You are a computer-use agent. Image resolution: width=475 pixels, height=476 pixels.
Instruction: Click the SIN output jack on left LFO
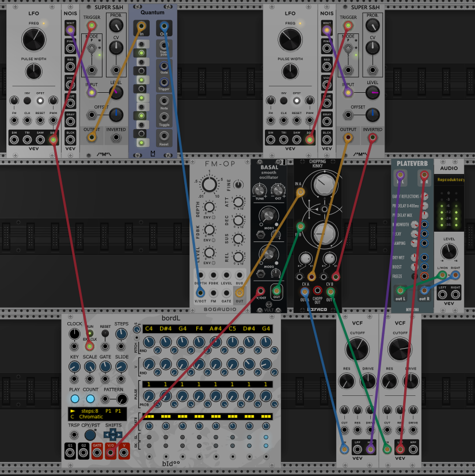coord(14,139)
